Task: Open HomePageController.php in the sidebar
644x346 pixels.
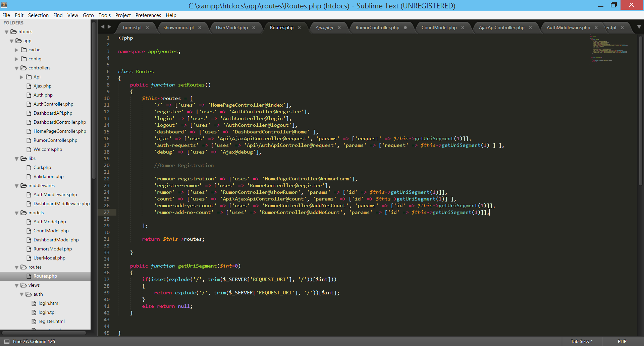Action: tap(60, 131)
